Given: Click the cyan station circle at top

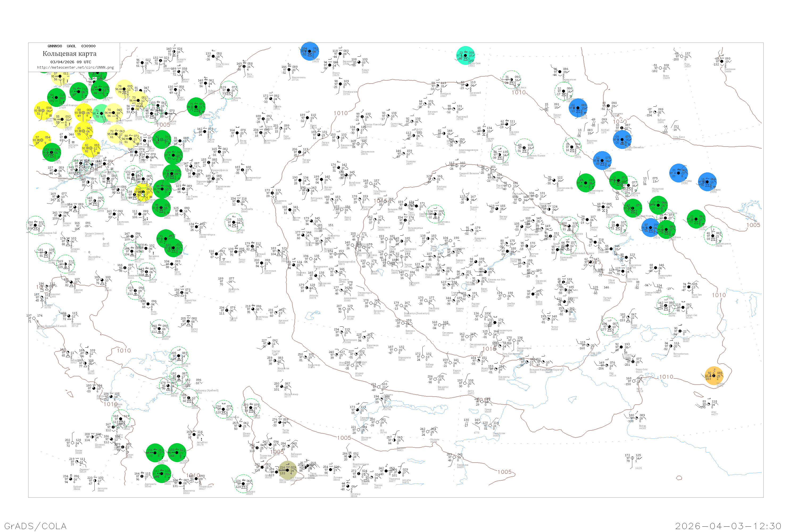Looking at the screenshot, I should [x=465, y=55].
